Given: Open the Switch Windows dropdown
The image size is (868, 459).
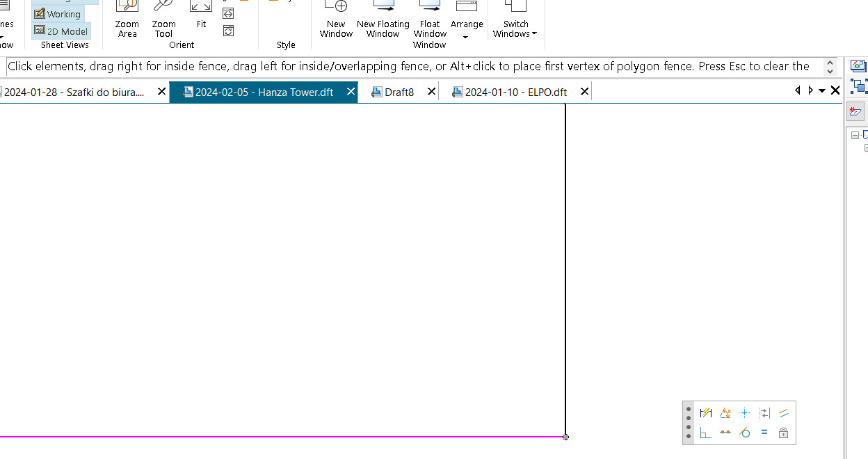Looking at the screenshot, I should click(x=515, y=19).
